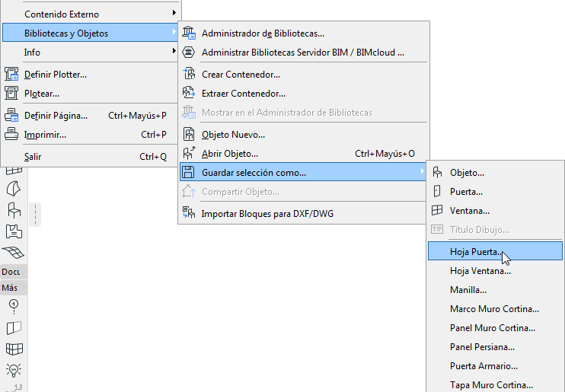Click the Ventana window icon
The image size is (565, 392).
437,210
